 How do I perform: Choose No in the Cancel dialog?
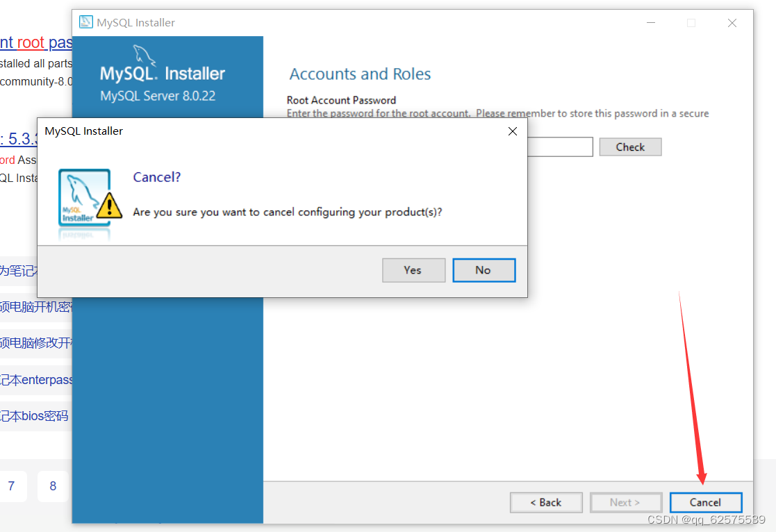pos(484,270)
